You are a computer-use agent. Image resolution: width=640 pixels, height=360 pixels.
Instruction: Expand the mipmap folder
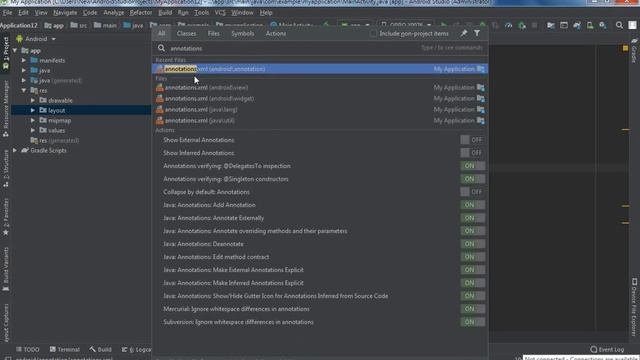pos(33,120)
